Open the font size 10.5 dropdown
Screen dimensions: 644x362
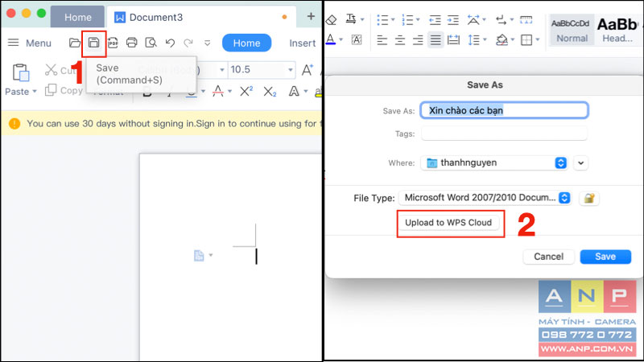coord(291,70)
